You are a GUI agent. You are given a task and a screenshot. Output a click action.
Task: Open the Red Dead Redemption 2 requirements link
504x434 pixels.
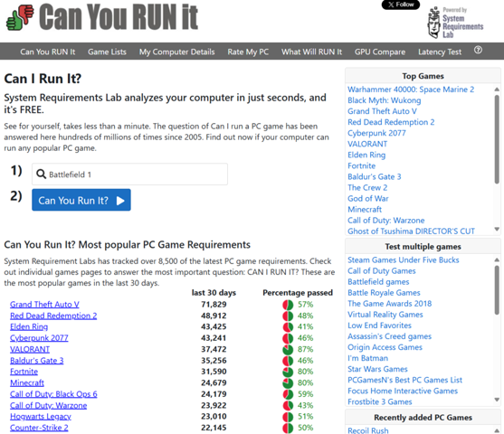coord(53,316)
